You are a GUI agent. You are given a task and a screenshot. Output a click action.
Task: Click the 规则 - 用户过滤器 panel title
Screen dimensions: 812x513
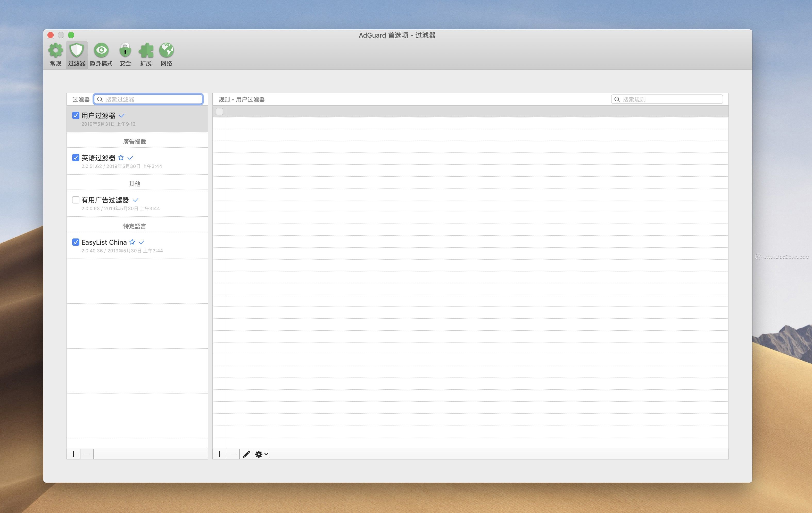coord(242,99)
